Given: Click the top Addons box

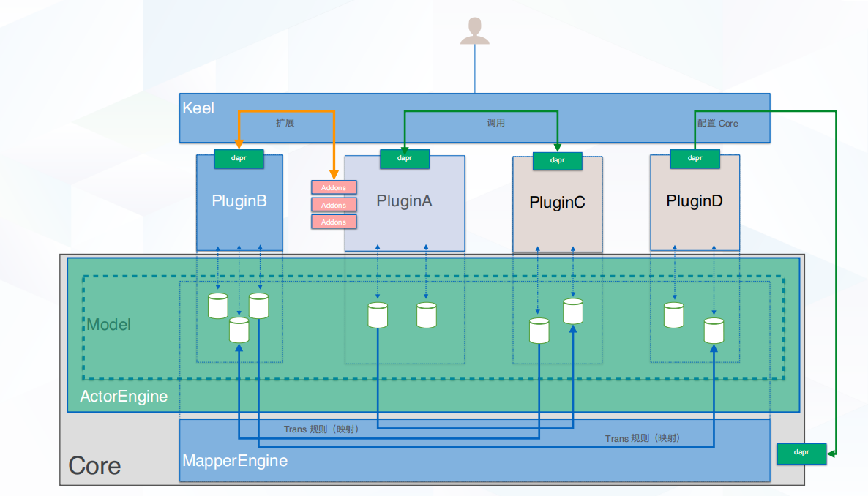Looking at the screenshot, I should click(x=334, y=188).
